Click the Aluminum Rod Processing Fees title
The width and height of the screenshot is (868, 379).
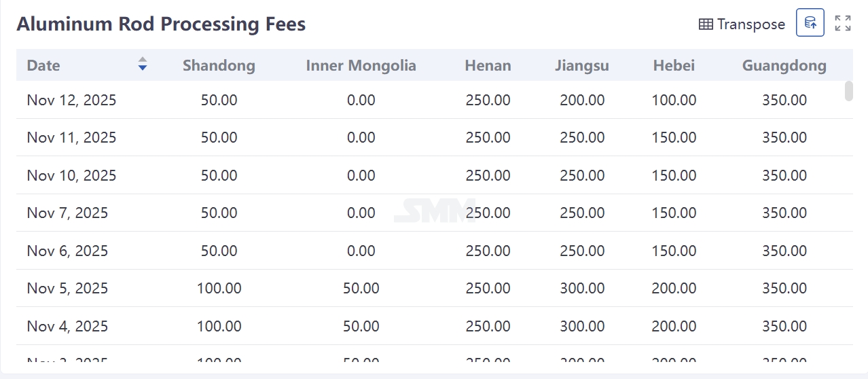(161, 24)
